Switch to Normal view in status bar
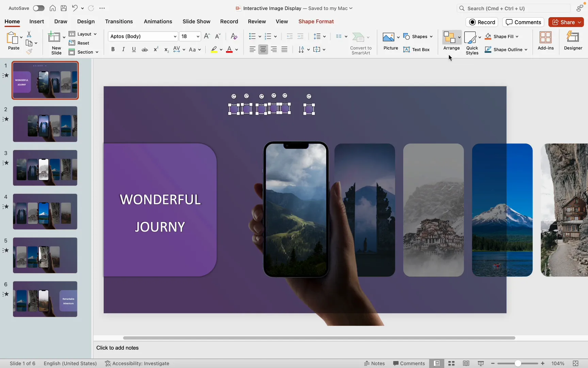 tap(437, 364)
